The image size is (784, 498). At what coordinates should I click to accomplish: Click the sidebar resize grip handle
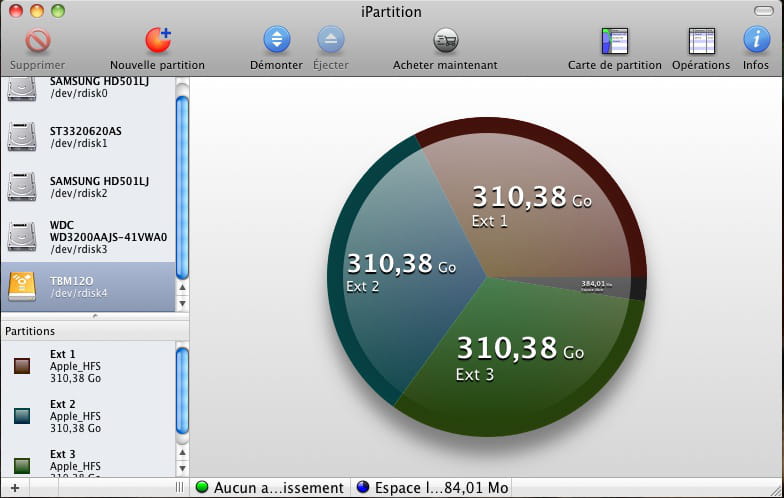pyautogui.click(x=180, y=488)
